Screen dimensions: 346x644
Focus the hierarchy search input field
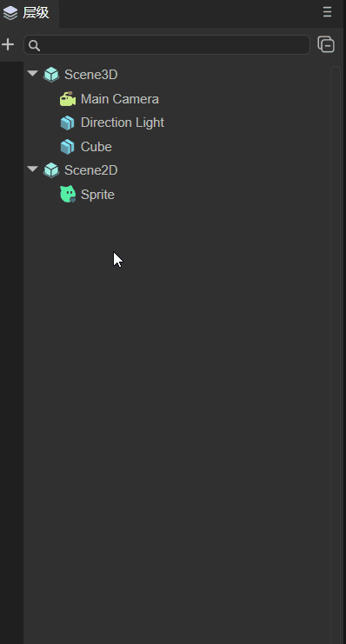click(x=166, y=45)
